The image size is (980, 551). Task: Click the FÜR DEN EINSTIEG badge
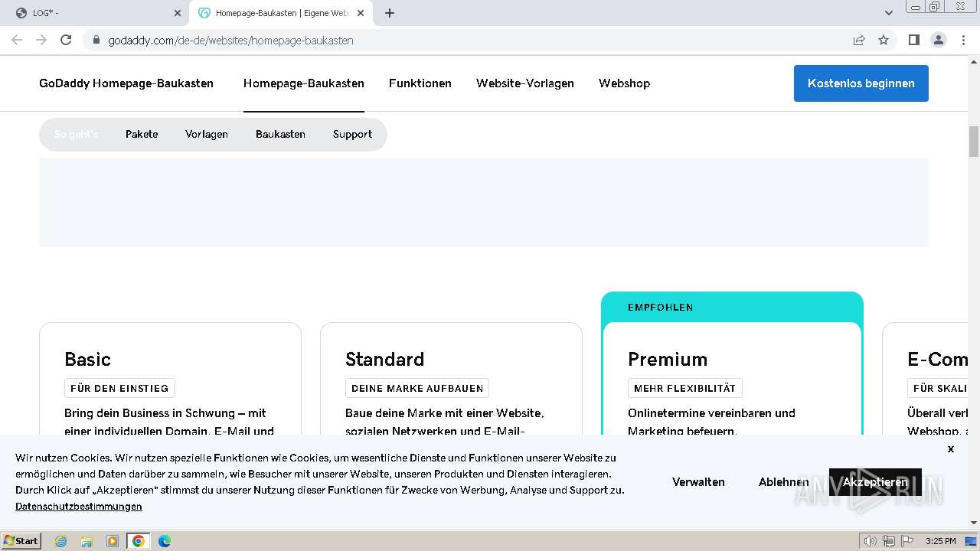coord(119,388)
